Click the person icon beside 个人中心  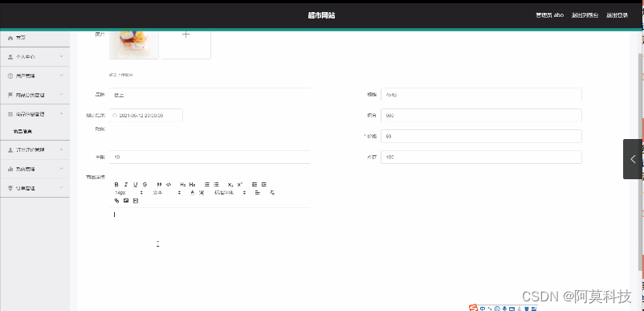[10, 57]
